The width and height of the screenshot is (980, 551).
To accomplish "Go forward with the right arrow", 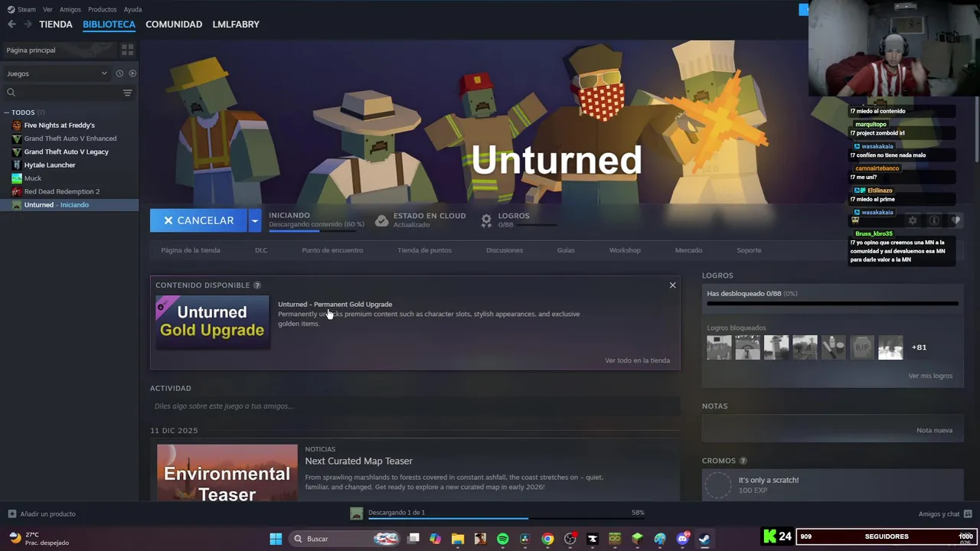I will pyautogui.click(x=28, y=24).
